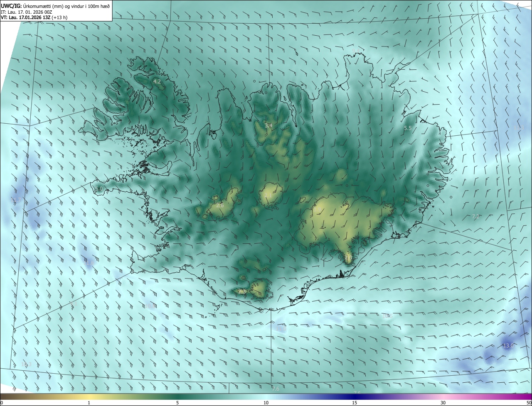Select the 3.4 value label in north Iceland

(268, 125)
